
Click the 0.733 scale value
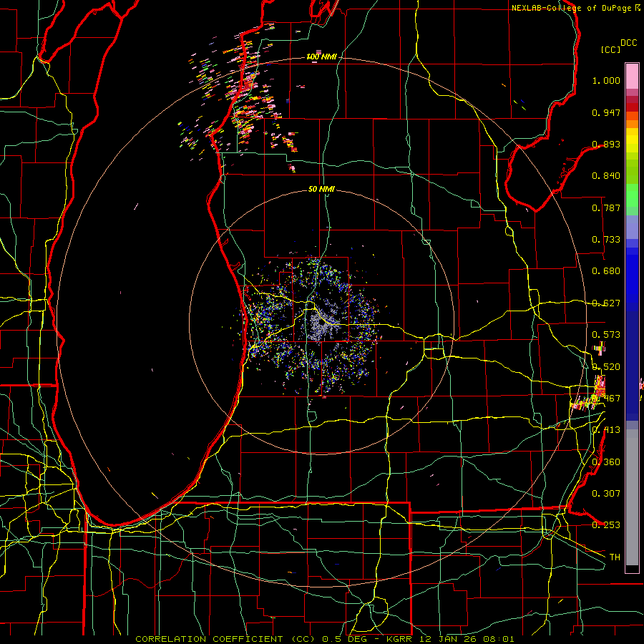click(606, 240)
